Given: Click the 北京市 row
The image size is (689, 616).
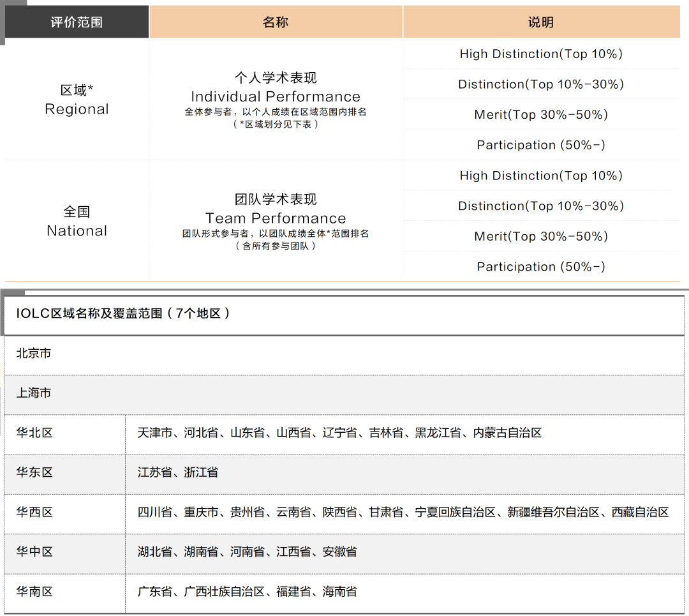Looking at the screenshot, I should point(344,353).
